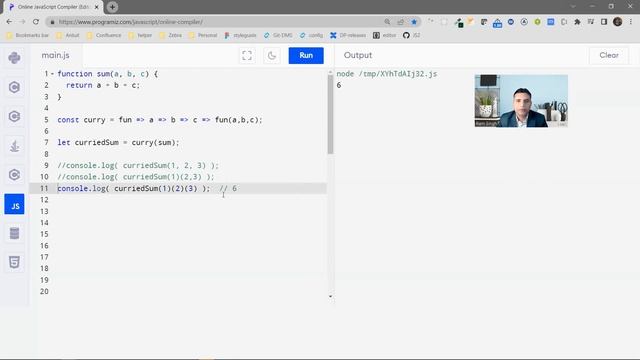Open the helper bookmark folder
Image resolution: width=640 pixels, height=360 pixels.
coord(140,36)
